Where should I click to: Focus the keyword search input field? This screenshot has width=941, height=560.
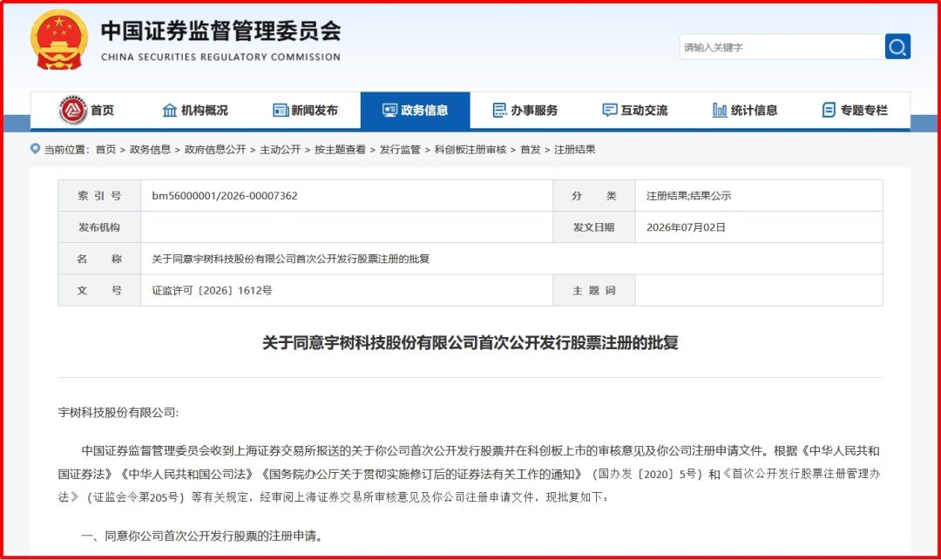tap(782, 47)
